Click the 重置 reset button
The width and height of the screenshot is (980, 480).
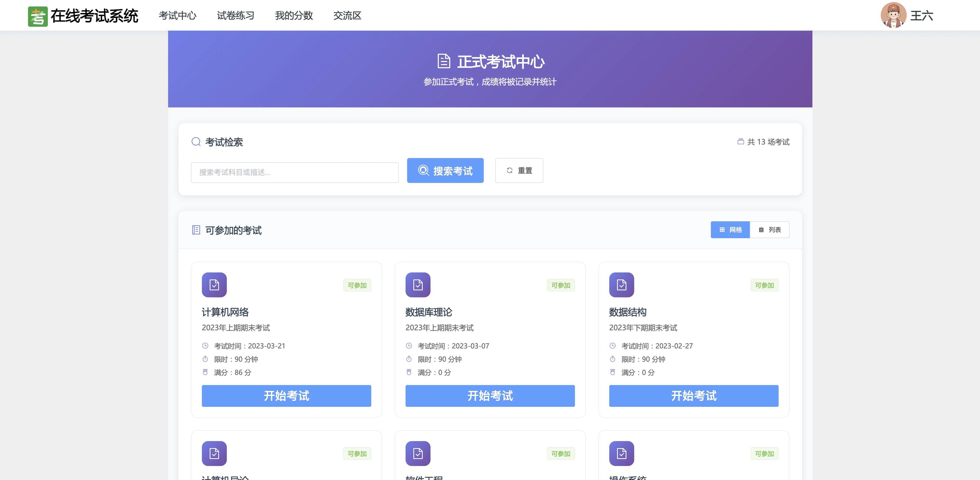pyautogui.click(x=519, y=171)
